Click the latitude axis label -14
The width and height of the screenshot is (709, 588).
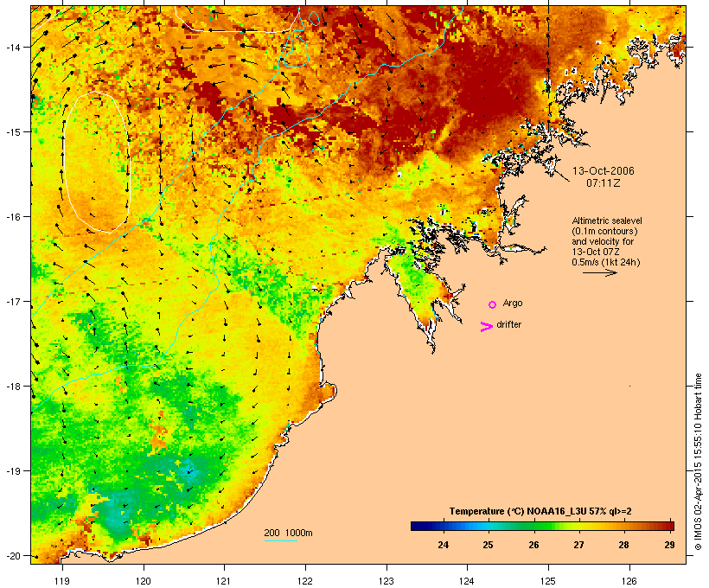coord(12,48)
